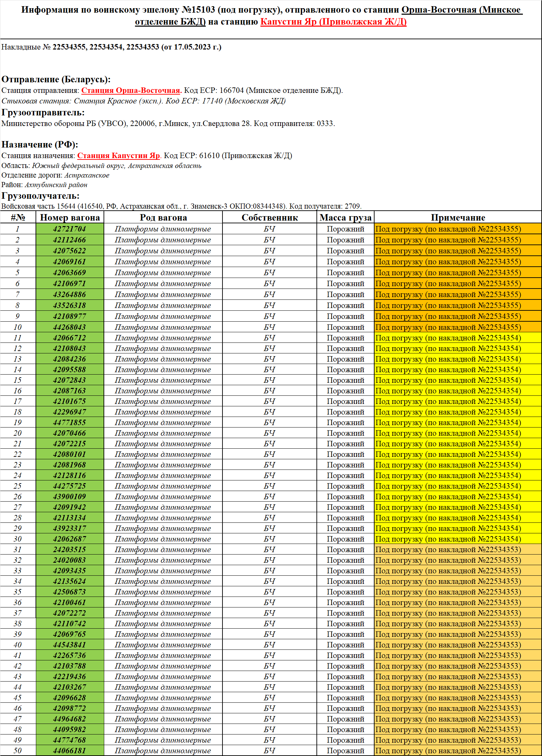The width and height of the screenshot is (542, 756).
Task: Click the green cell with wagon 24203515
Action: pyautogui.click(x=70, y=549)
